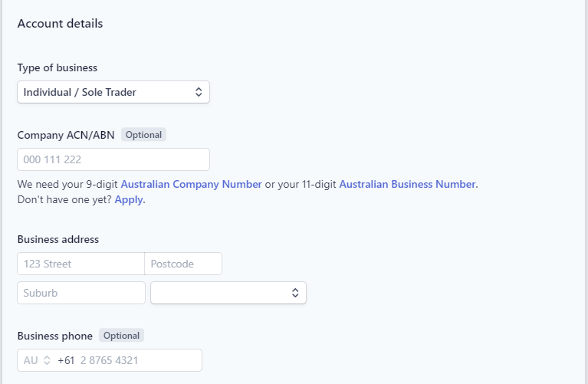This screenshot has height=384, width=588.
Task: Open the Australian Business Number link
Action: pos(407,184)
